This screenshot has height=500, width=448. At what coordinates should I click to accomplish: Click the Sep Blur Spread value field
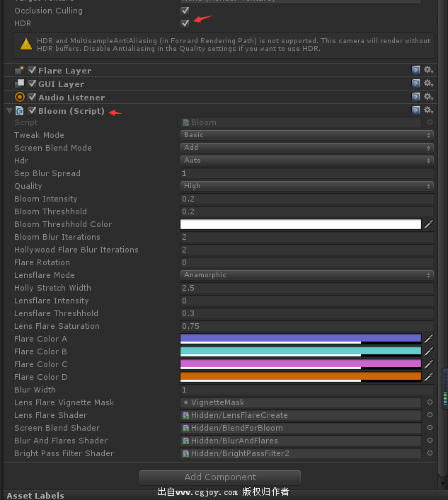tap(306, 173)
